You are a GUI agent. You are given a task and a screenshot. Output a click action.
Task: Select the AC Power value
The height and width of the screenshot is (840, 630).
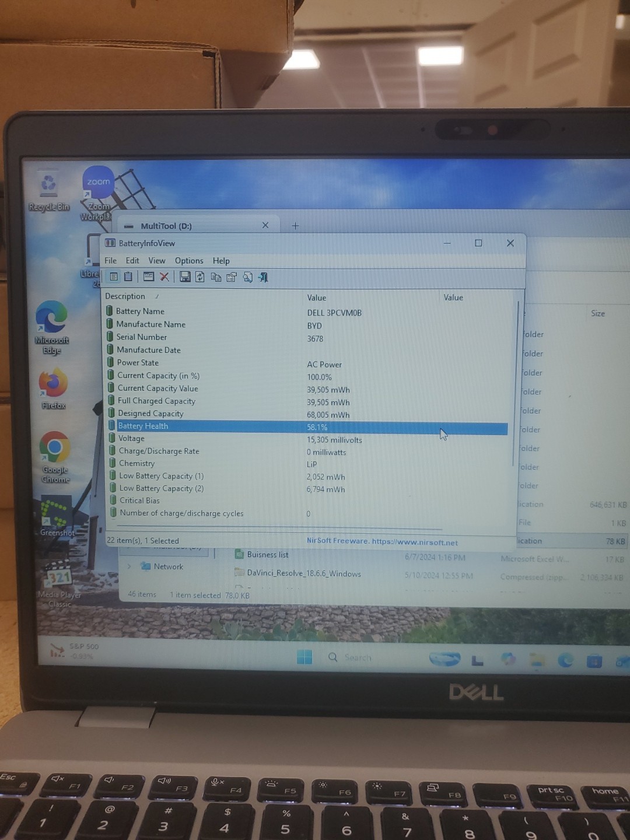(x=324, y=364)
